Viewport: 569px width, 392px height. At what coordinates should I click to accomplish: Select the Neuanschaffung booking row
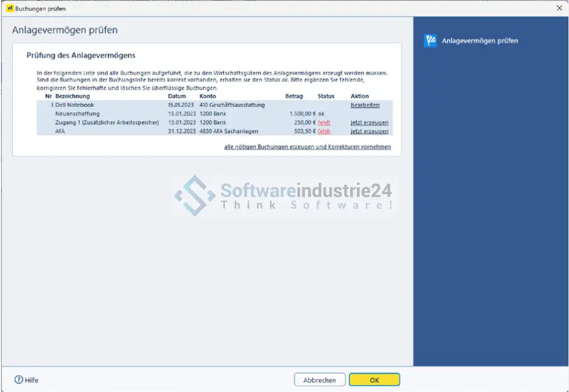coord(77,114)
